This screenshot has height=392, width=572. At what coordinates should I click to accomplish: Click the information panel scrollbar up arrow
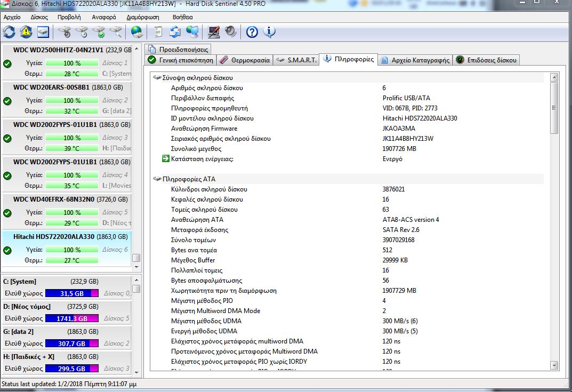pyautogui.click(x=554, y=77)
